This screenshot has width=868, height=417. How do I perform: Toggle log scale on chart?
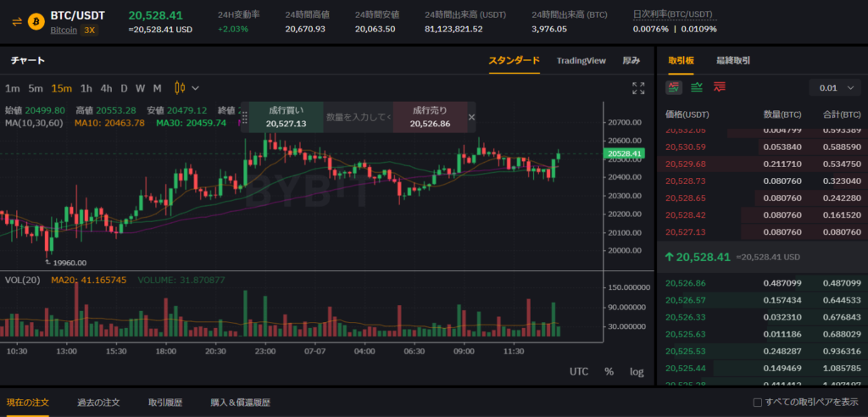(637, 371)
